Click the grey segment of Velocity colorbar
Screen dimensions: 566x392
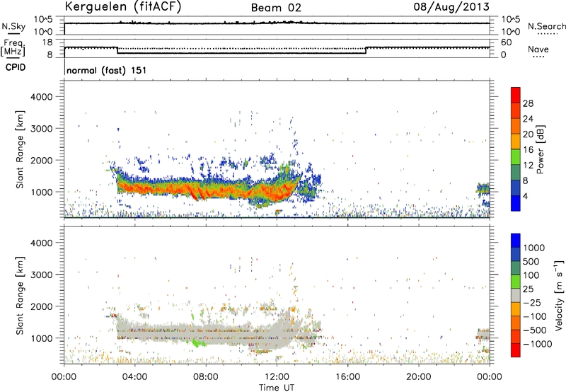click(516, 295)
